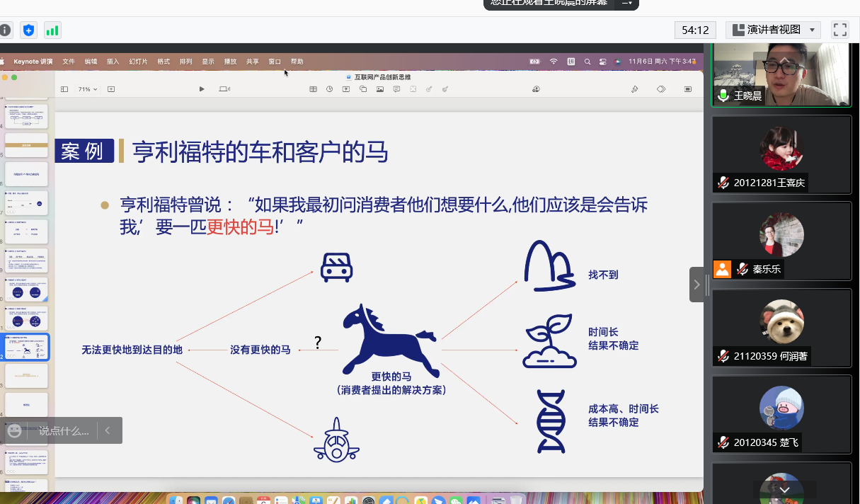This screenshot has width=860, height=504.
Task: Collapse participant video panel arrow
Action: 697,285
